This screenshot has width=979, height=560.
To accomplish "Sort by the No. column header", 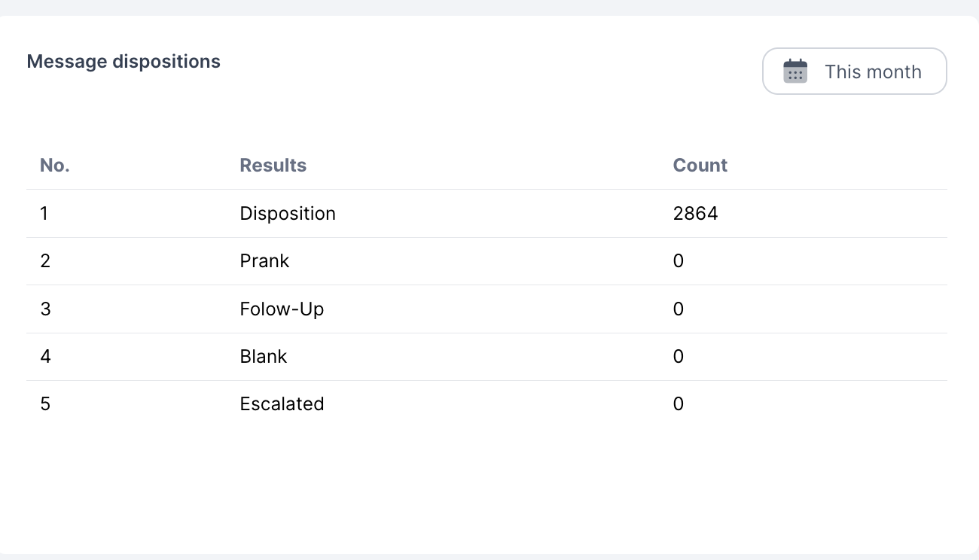I will (55, 166).
